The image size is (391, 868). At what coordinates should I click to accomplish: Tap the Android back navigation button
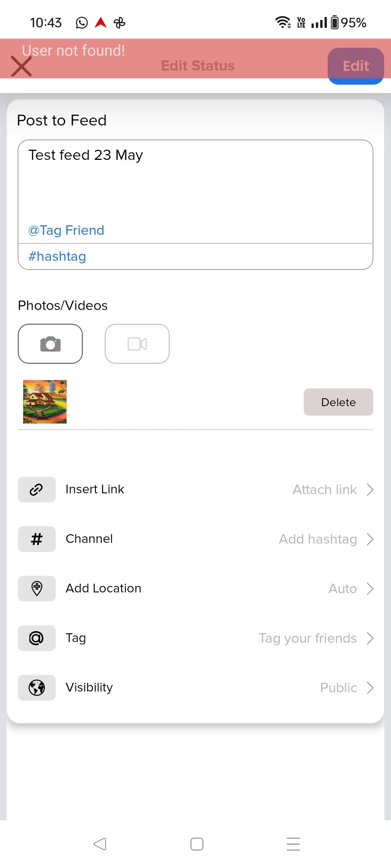click(100, 844)
